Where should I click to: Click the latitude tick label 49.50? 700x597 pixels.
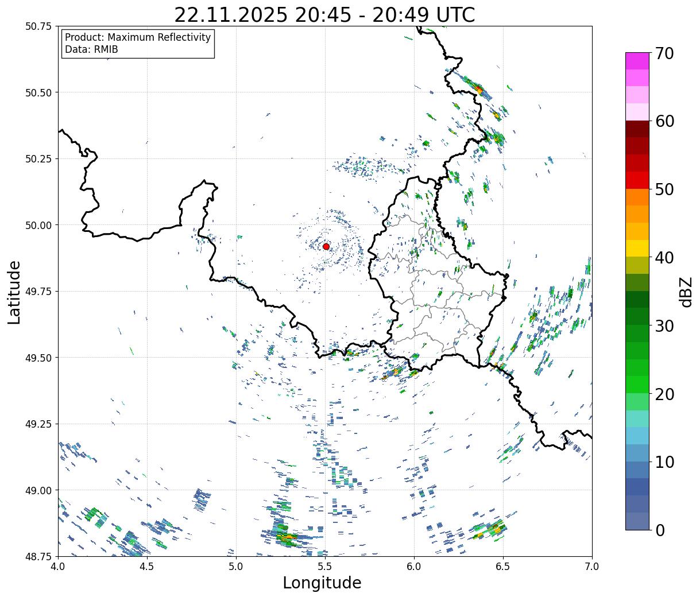point(38,358)
